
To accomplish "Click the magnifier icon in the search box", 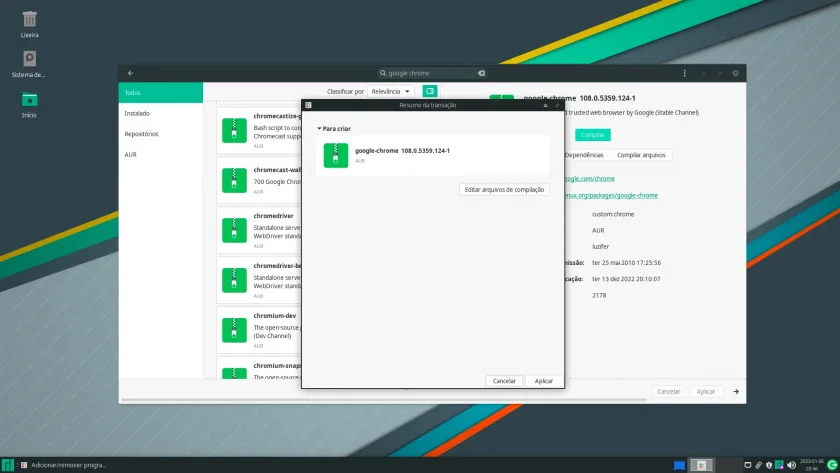I will 382,73.
